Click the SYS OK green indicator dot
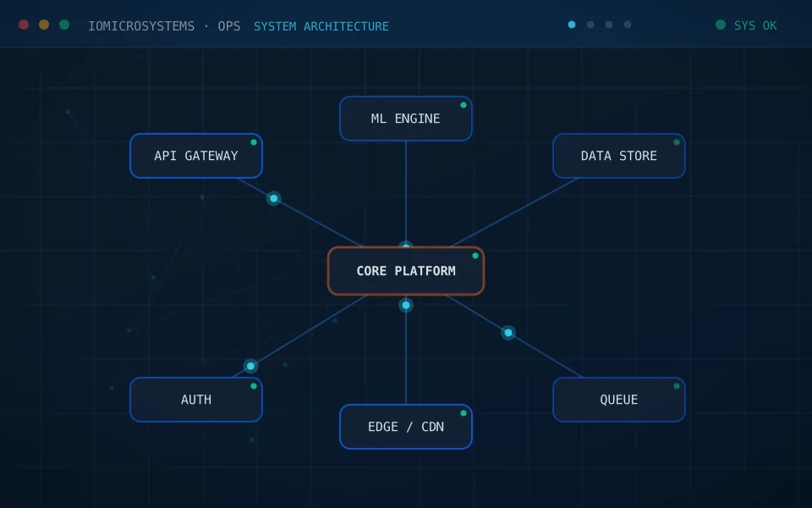Screen dimensions: 812x508 click(x=721, y=25)
